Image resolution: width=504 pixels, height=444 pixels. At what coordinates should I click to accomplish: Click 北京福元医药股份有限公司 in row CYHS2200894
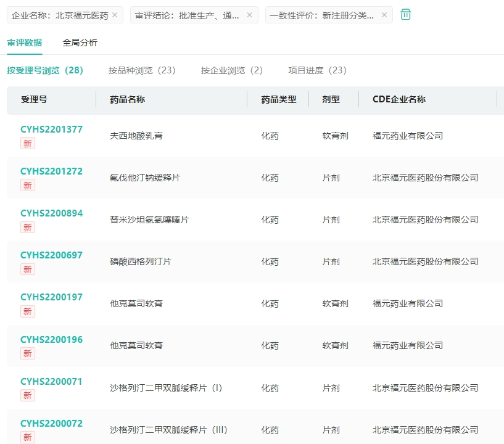426,220
